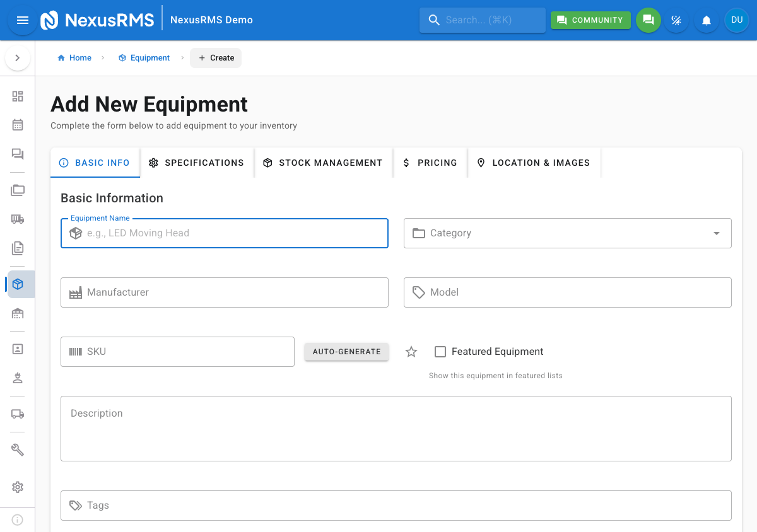Image resolution: width=757 pixels, height=532 pixels.
Task: Open the Dashboard from the sidebar
Action: tap(18, 96)
